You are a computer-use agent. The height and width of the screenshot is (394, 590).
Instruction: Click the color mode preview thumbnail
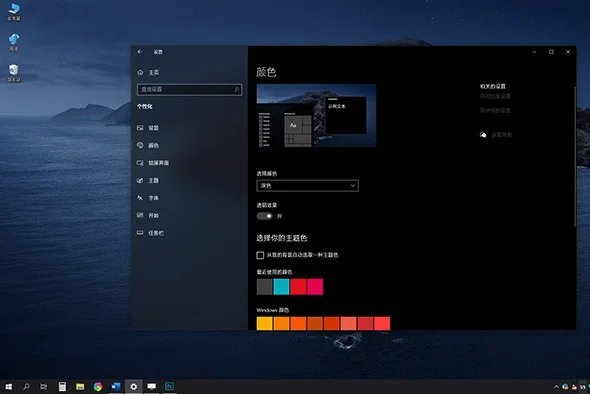tap(316, 116)
